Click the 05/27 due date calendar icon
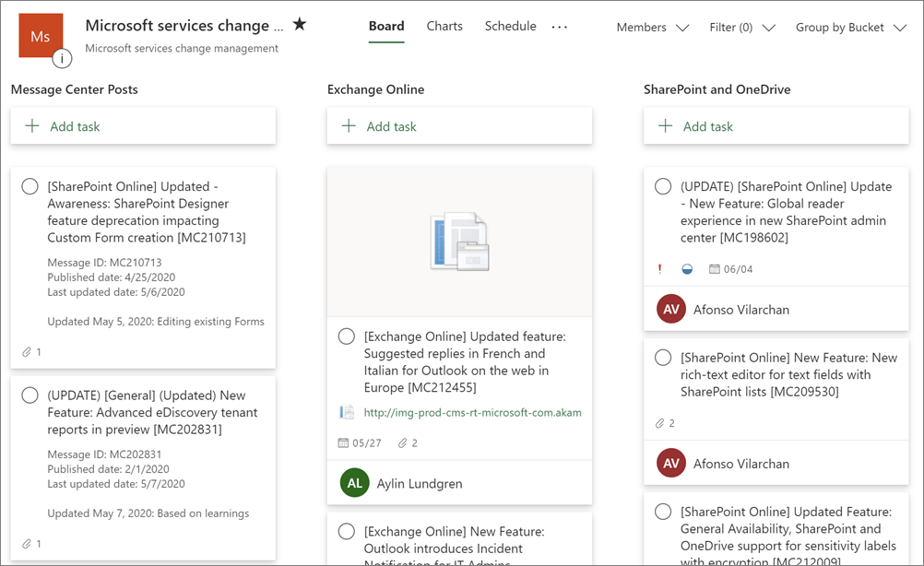Image resolution: width=924 pixels, height=566 pixels. pos(346,443)
